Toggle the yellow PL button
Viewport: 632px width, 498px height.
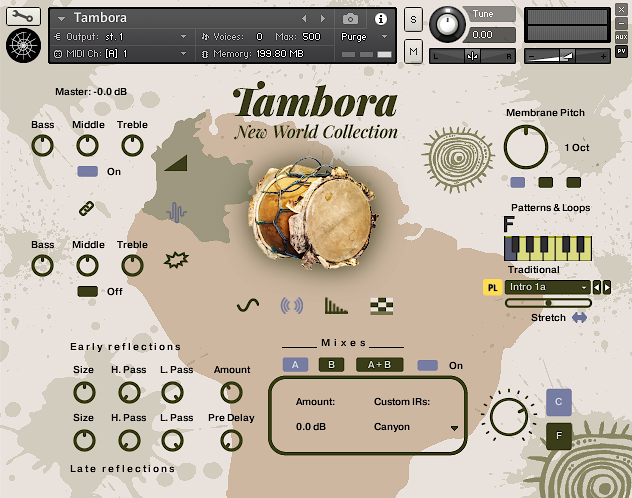[492, 288]
